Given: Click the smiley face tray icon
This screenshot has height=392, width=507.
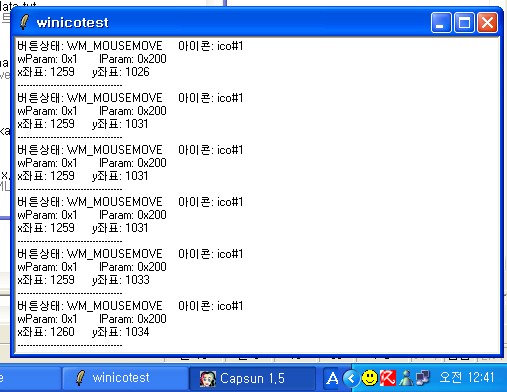Looking at the screenshot, I should [369, 378].
